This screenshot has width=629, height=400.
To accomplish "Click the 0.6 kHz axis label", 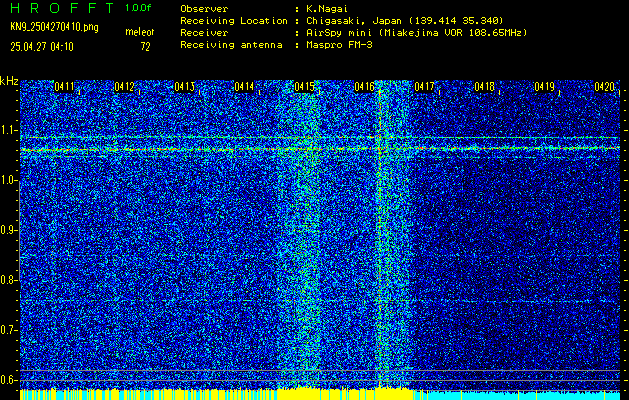I will point(8,380).
